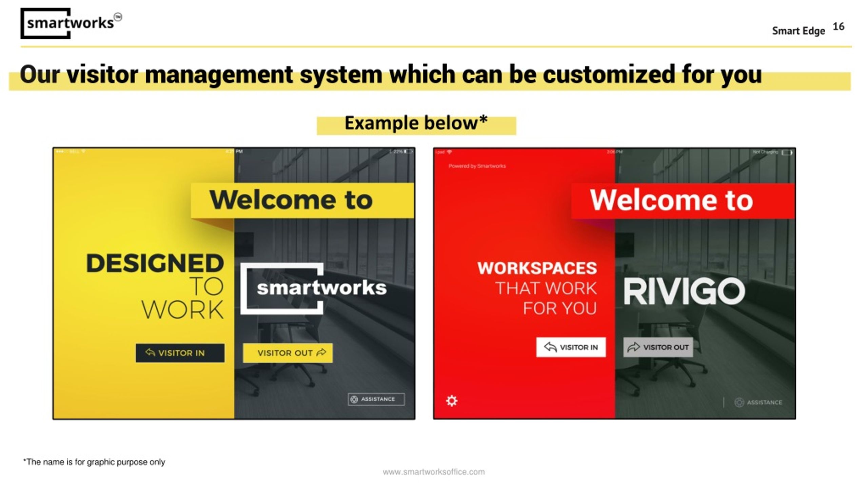This screenshot has height=488, width=868.
Task: Click the slide title about visitor management system
Action: point(391,74)
